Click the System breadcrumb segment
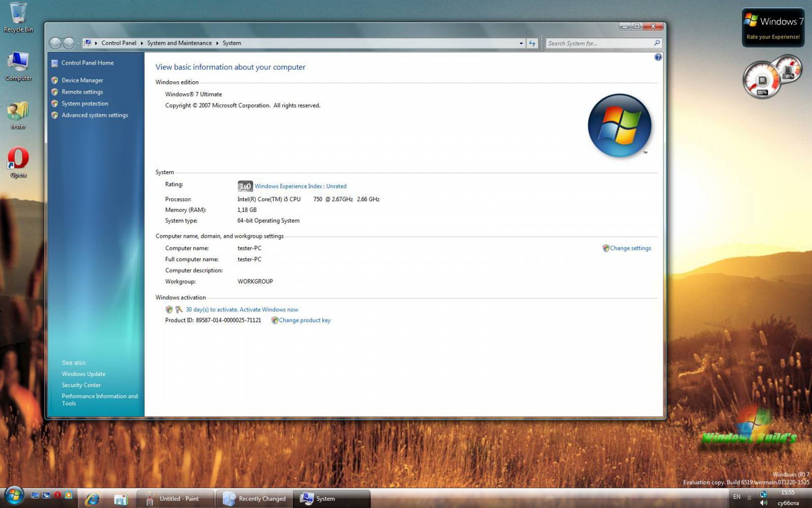This screenshot has height=508, width=812. [231, 43]
